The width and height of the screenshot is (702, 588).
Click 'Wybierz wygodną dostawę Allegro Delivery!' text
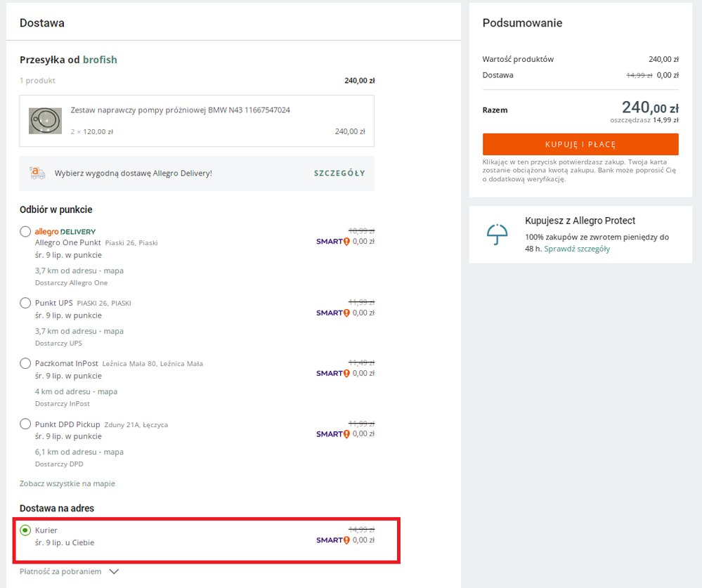click(133, 174)
